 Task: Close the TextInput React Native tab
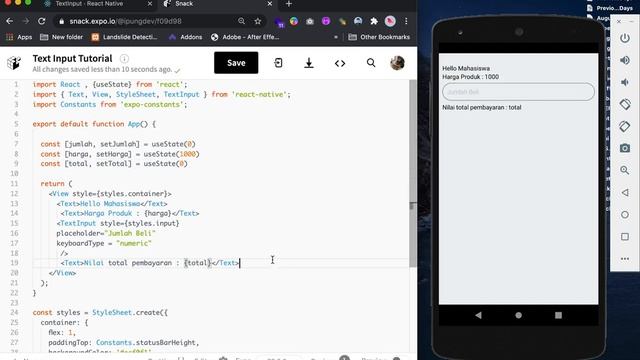click(x=150, y=4)
